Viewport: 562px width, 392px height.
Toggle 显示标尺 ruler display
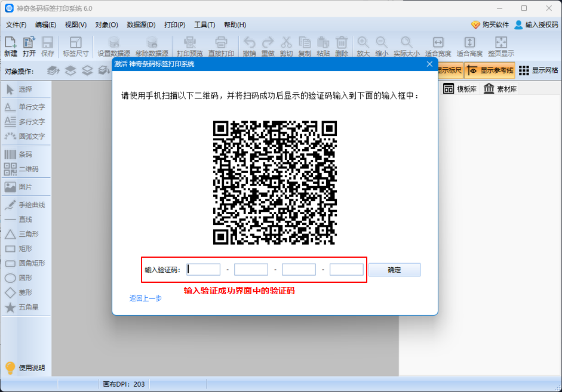coord(450,70)
